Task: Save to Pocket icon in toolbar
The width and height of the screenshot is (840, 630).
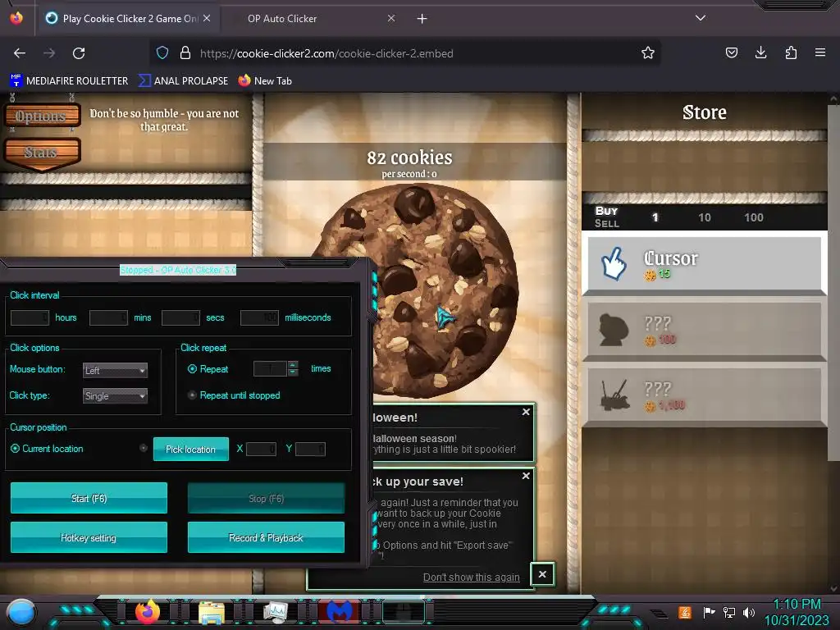Action: pyautogui.click(x=731, y=52)
